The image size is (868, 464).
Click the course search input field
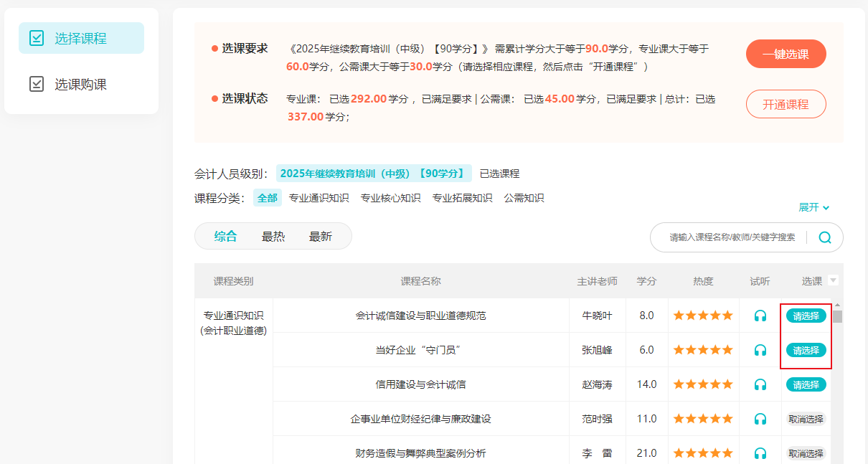(x=732, y=237)
